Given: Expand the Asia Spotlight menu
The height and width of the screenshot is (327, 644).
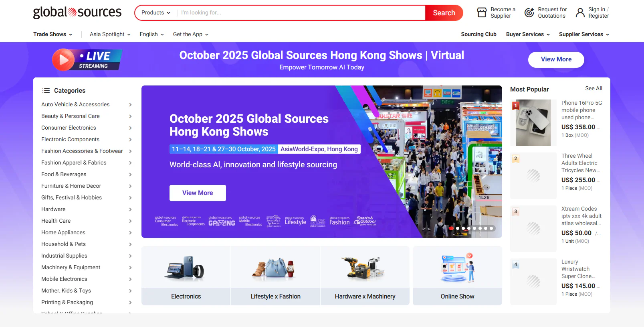Looking at the screenshot, I should click(110, 34).
